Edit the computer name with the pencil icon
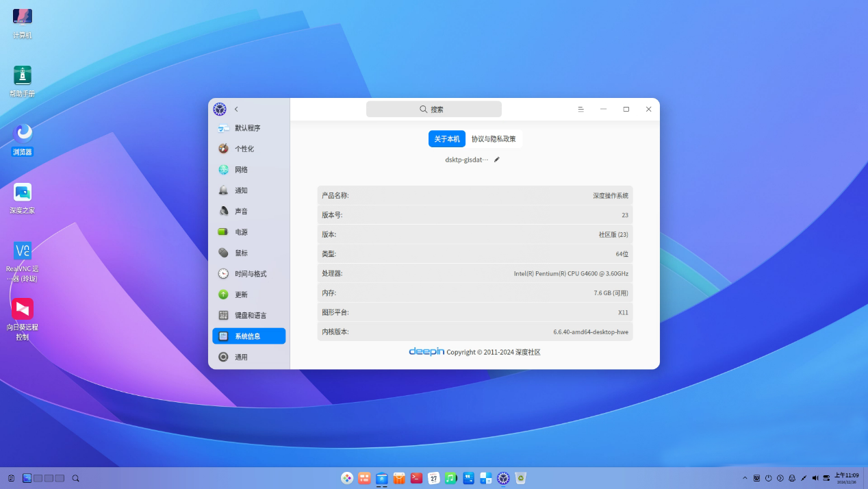 coord(497,160)
